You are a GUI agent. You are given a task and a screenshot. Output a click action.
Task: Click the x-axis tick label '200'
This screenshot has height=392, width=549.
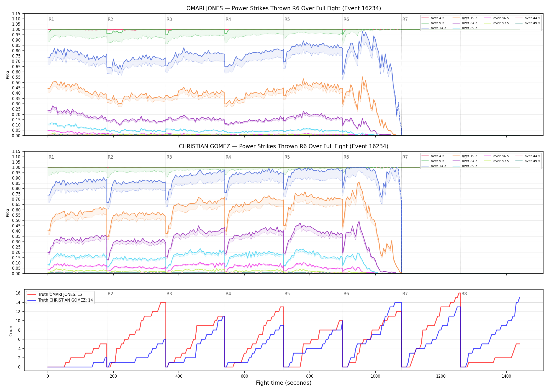113,376
